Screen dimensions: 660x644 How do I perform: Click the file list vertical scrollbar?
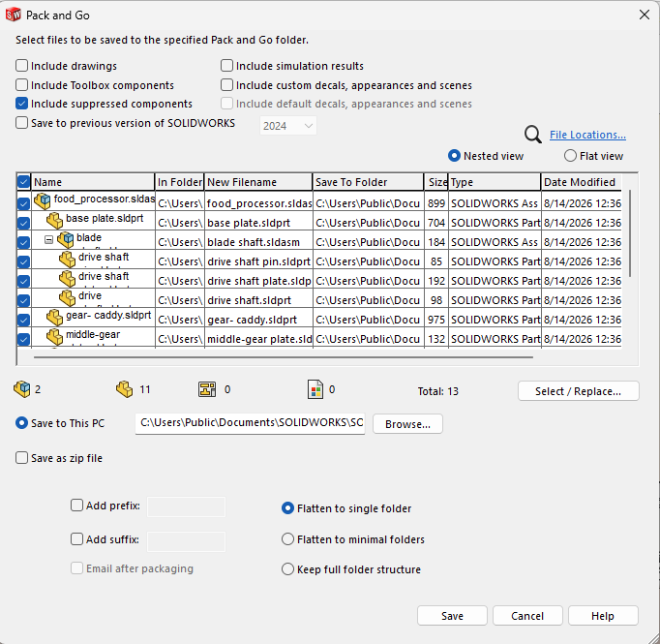tap(630, 233)
